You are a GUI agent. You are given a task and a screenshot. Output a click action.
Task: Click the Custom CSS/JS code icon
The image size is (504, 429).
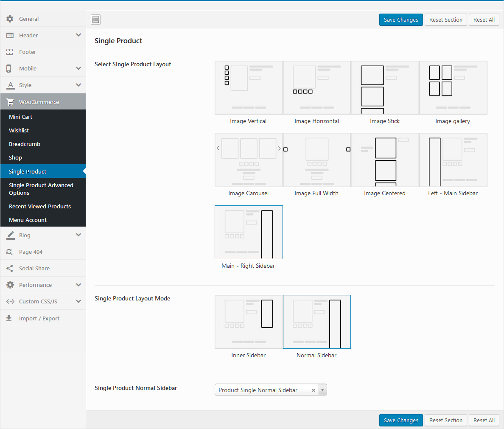[x=10, y=301]
